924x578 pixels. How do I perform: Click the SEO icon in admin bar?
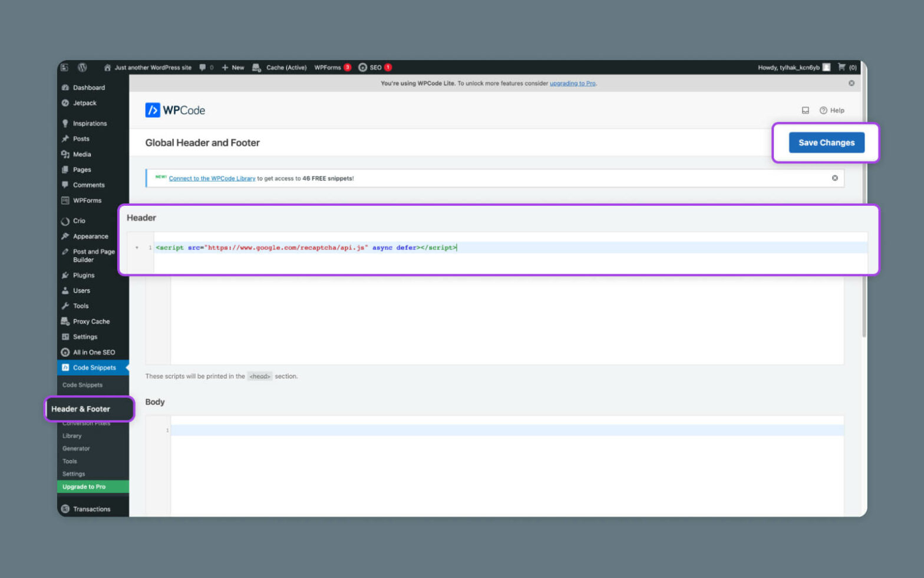(363, 67)
